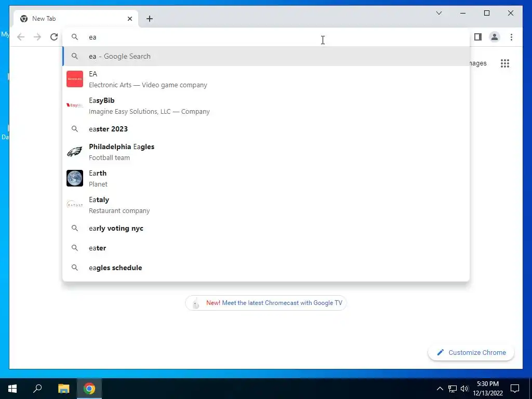Image resolution: width=532 pixels, height=399 pixels.
Task: Click the 'early voting nyc' text
Action: pos(116,229)
